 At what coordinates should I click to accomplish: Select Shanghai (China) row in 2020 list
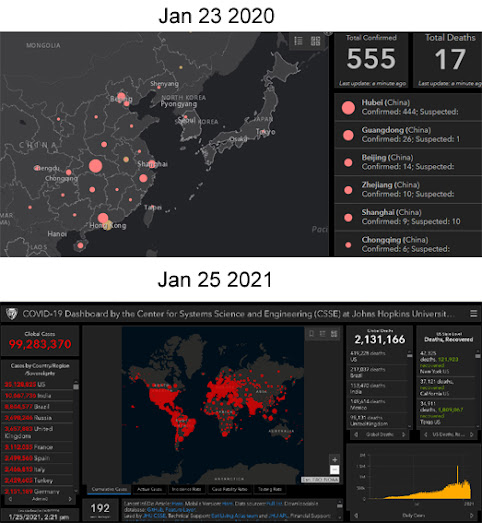[408, 217]
